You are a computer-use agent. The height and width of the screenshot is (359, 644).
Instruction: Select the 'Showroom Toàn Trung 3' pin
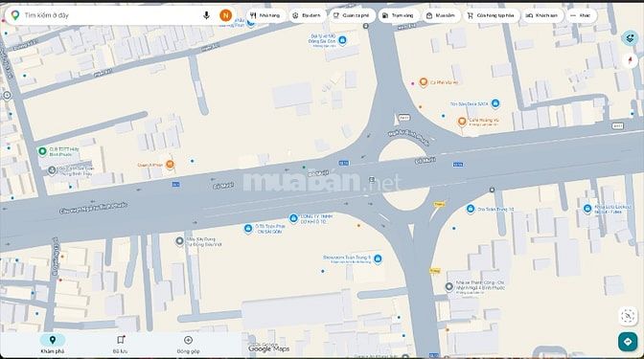[x=378, y=258]
